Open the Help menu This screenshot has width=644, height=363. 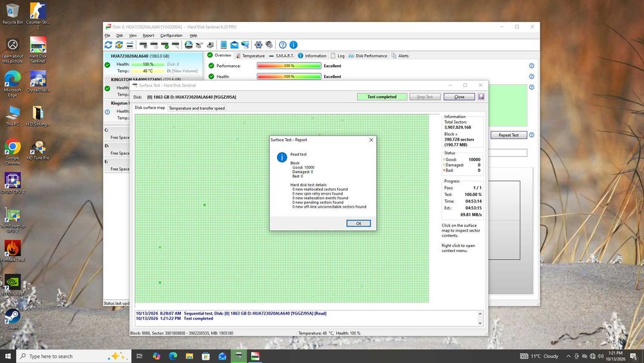(x=193, y=35)
